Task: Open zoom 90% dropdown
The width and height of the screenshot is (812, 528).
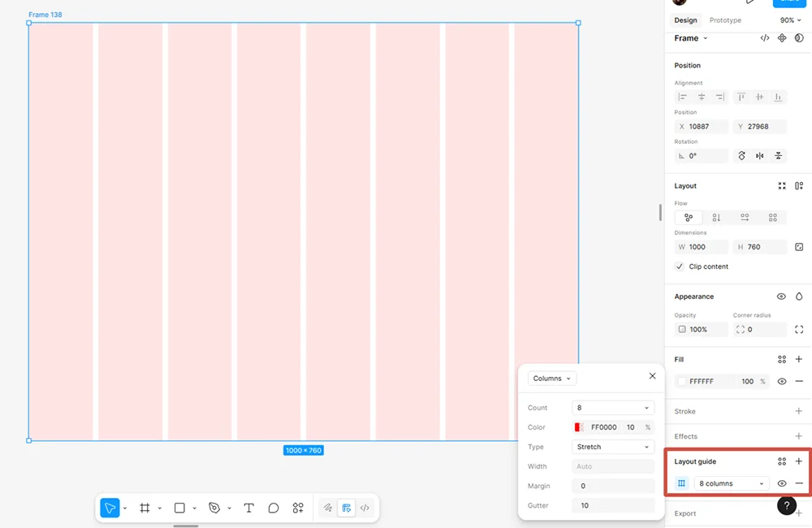Action: click(790, 20)
